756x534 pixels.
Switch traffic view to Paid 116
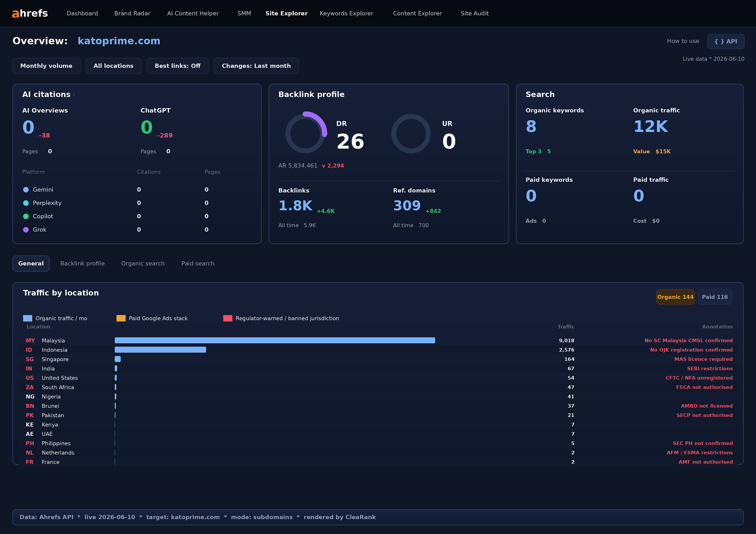point(715,297)
